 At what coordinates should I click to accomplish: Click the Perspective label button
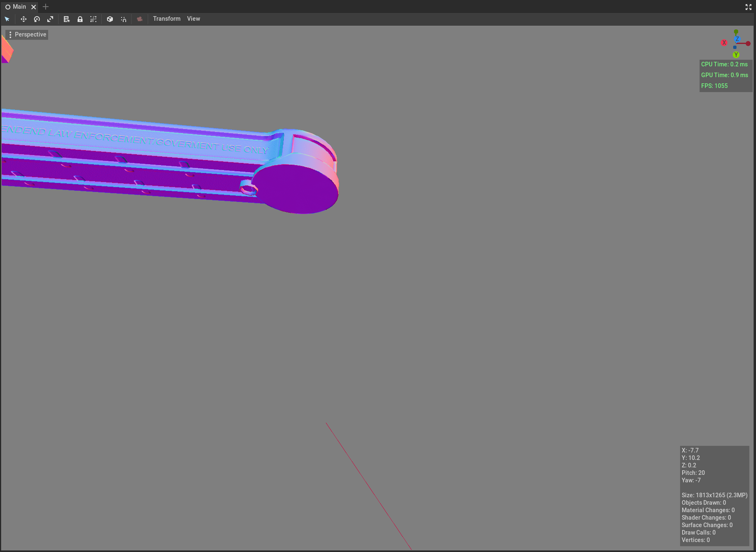click(30, 34)
